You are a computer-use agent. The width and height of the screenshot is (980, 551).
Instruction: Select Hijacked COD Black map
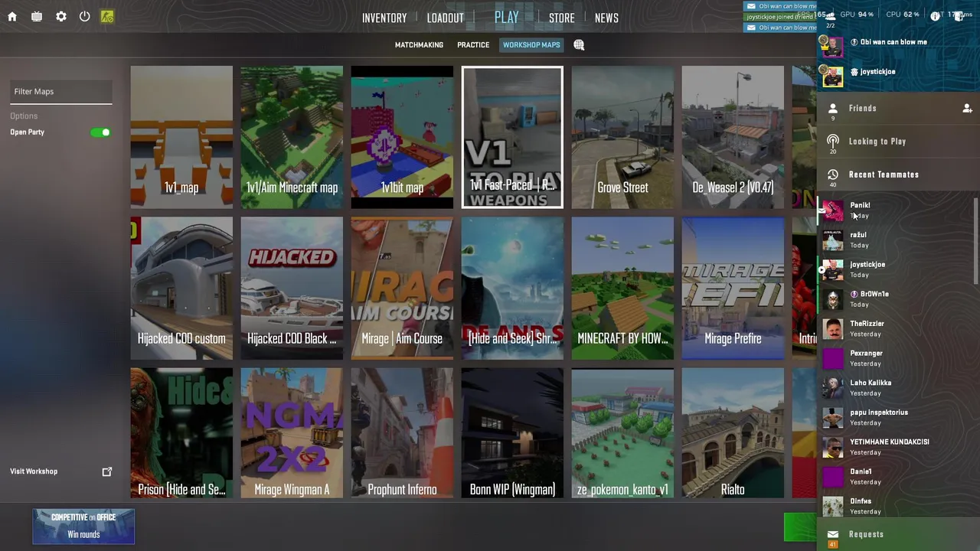292,289
